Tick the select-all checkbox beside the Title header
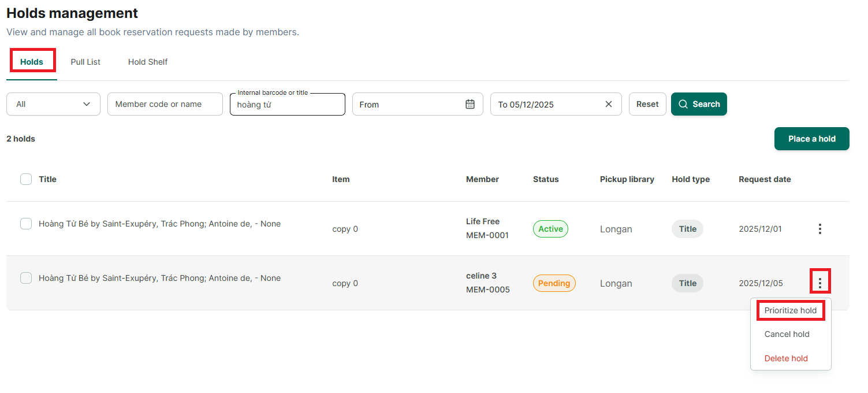 tap(26, 179)
